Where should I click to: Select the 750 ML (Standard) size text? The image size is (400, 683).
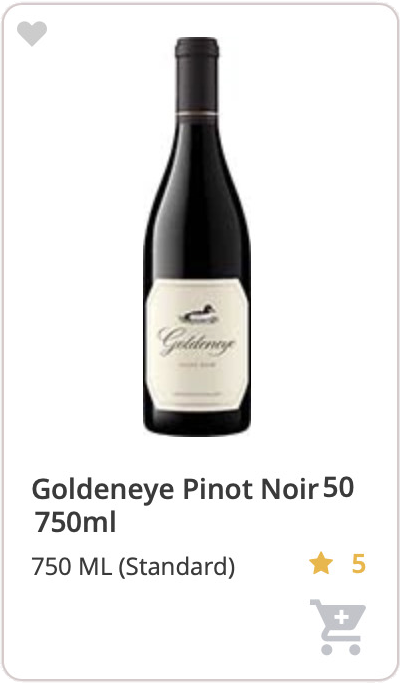[133, 567]
